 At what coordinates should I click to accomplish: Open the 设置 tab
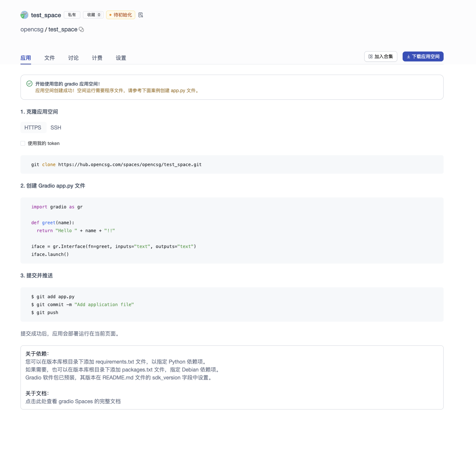(121, 58)
